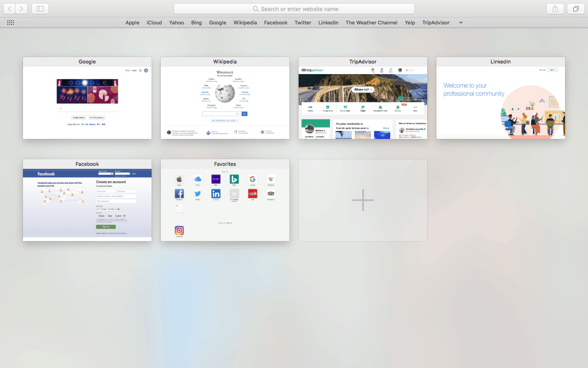
Task: Exit the tab overview with its toolbar icon
Action: click(576, 8)
